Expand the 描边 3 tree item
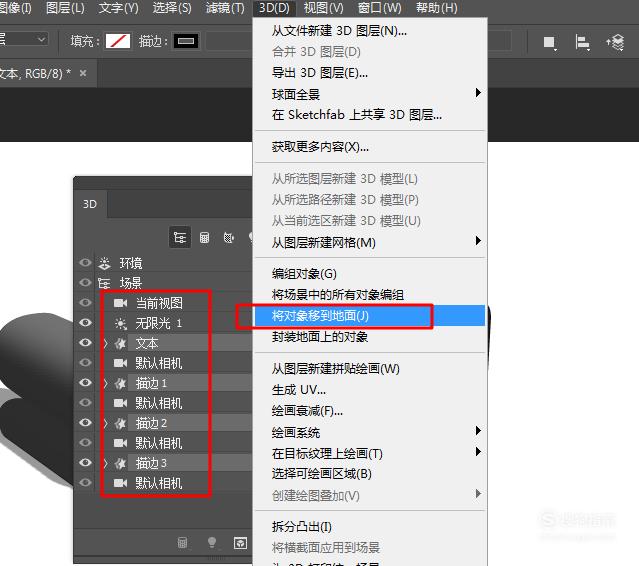Image resolution: width=639 pixels, height=566 pixels. (x=106, y=463)
